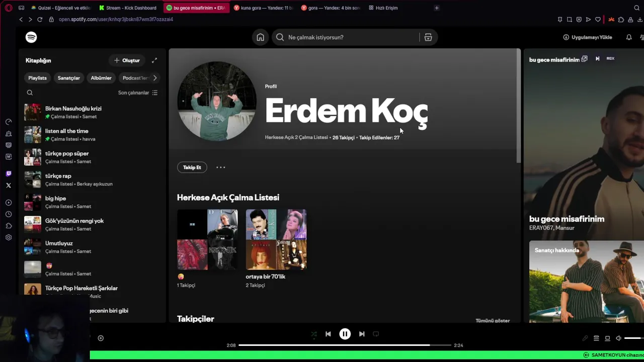Open the Oluştur create menu
The width and height of the screenshot is (644, 362).
pos(127,60)
